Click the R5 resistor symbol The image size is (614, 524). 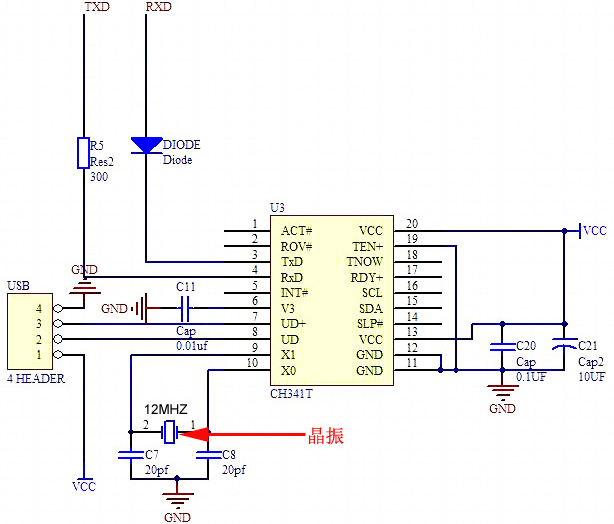84,153
